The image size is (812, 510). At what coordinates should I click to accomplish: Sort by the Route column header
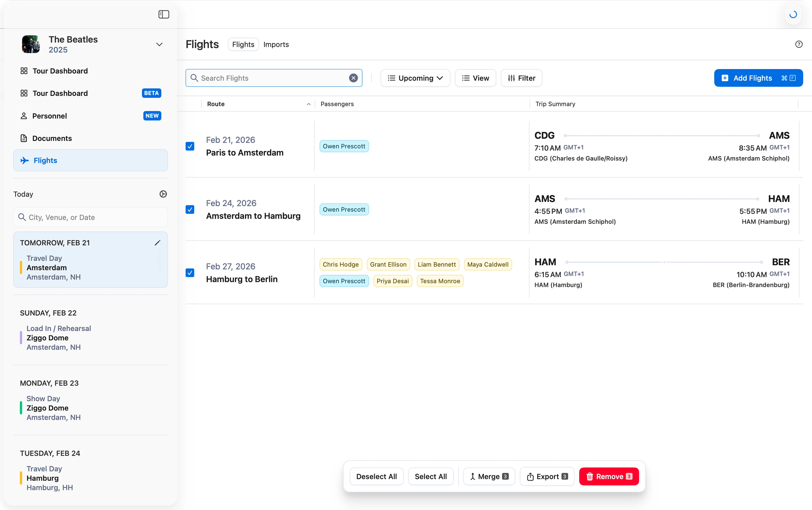216,104
